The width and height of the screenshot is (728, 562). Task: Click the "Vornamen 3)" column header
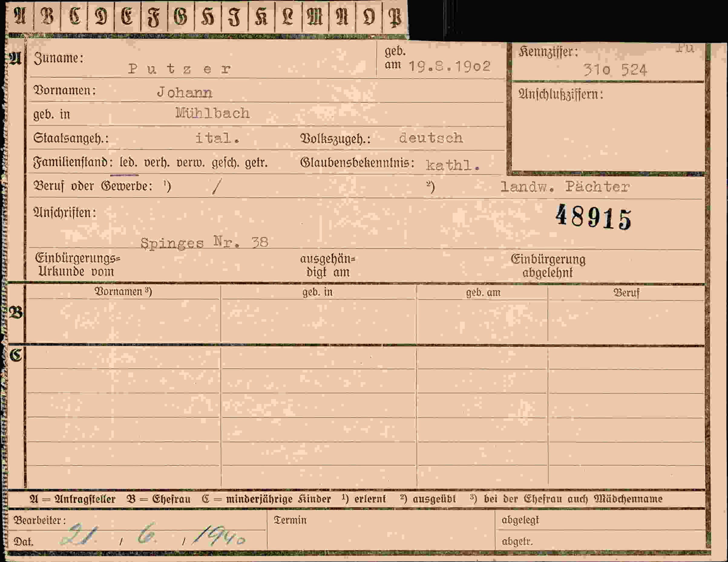click(123, 291)
